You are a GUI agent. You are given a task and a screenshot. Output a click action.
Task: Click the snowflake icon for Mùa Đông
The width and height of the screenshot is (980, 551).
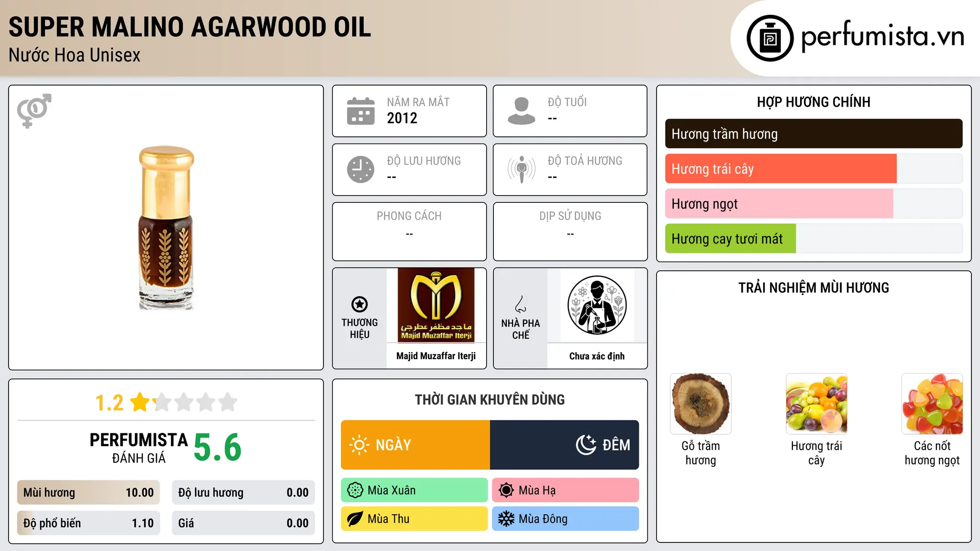506,519
